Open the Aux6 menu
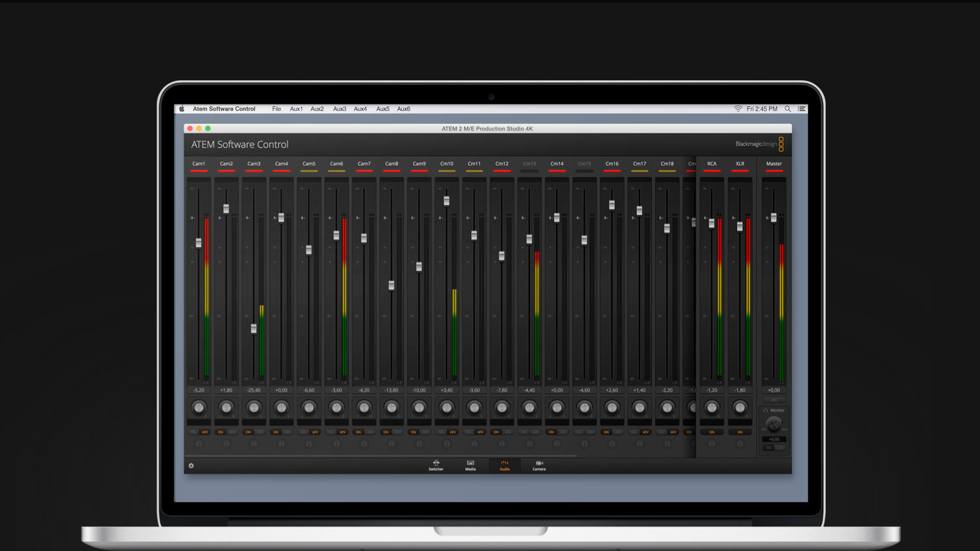 tap(403, 108)
